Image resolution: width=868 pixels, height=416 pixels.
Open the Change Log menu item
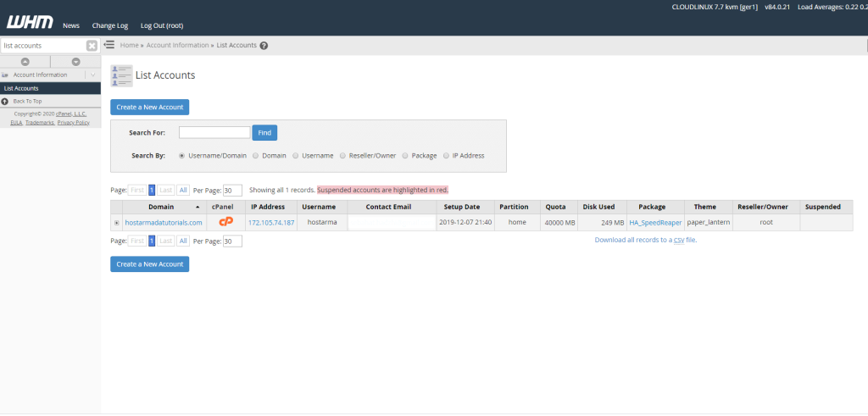(x=110, y=25)
